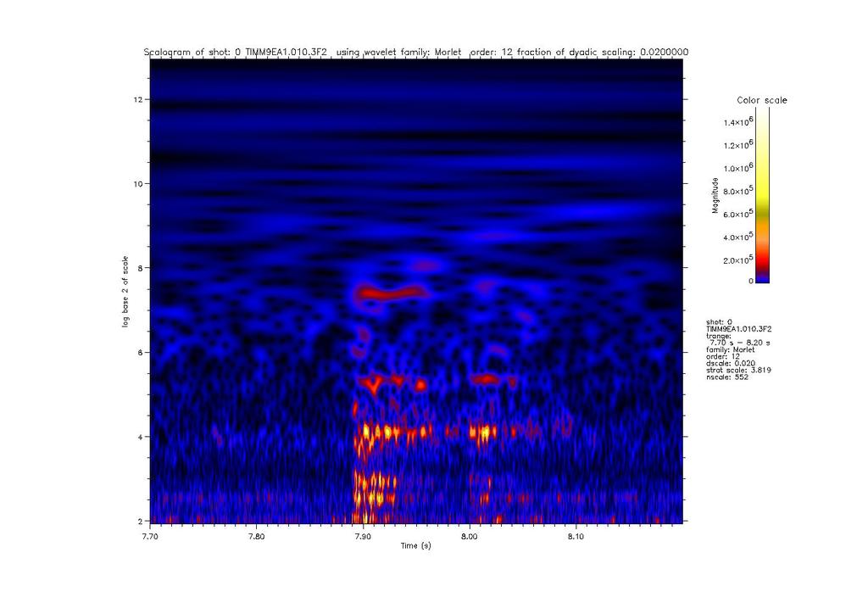Click the 'family: Morlet' info line
868x614 pixels.
coord(731,350)
